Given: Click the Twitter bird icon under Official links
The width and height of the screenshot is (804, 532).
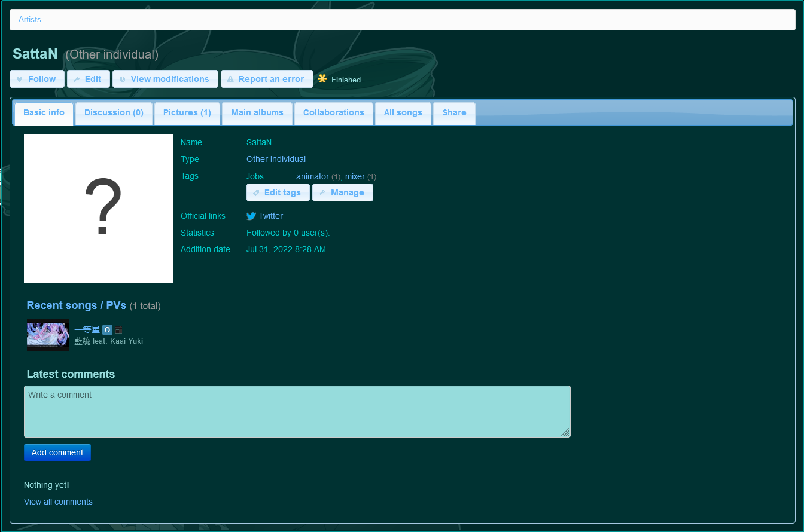Looking at the screenshot, I should coord(251,216).
